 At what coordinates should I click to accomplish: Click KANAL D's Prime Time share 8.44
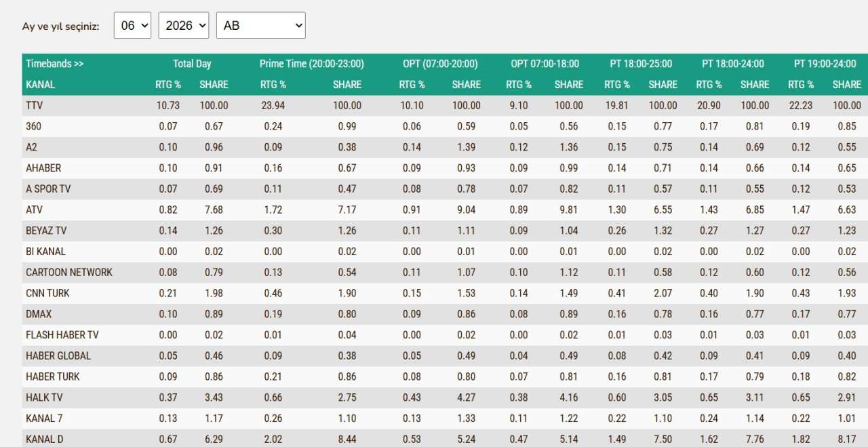(347, 440)
